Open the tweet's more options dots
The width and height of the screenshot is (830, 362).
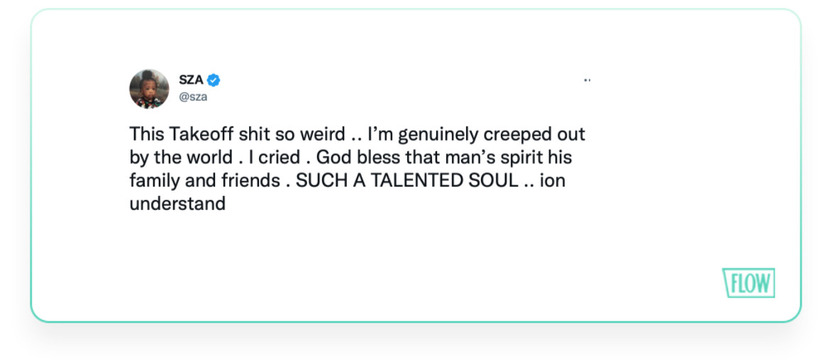[x=587, y=80]
